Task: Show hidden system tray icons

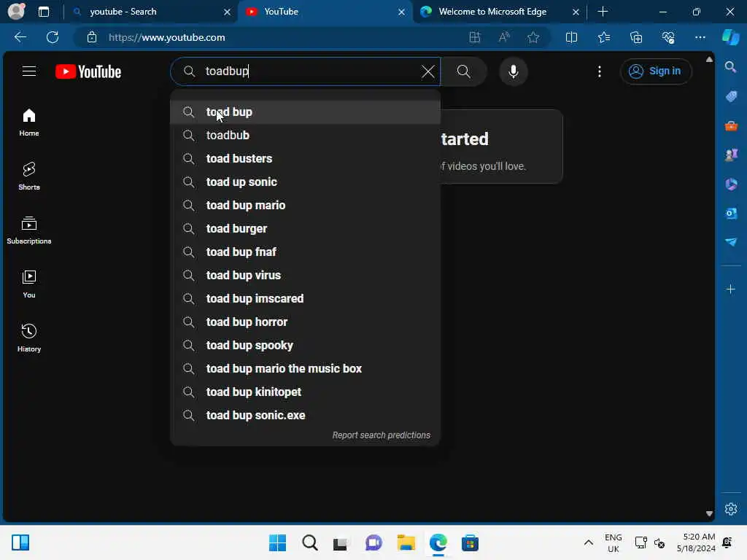Action: click(x=589, y=542)
